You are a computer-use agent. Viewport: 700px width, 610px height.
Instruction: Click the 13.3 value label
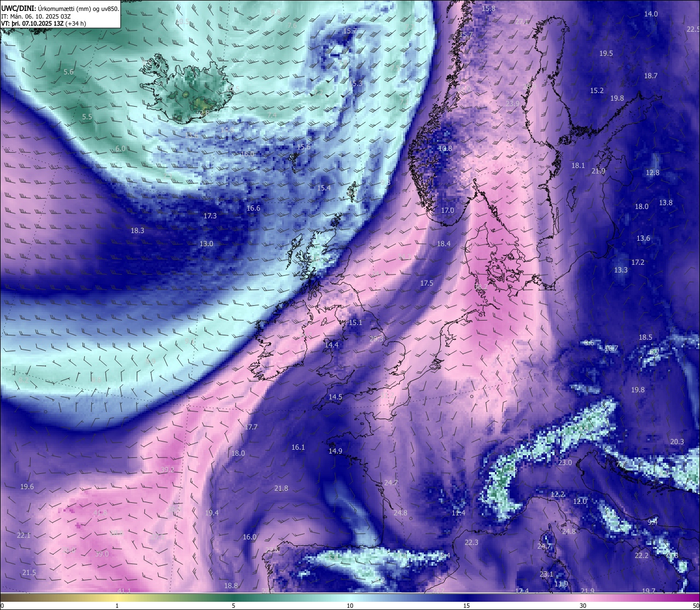pyautogui.click(x=621, y=270)
